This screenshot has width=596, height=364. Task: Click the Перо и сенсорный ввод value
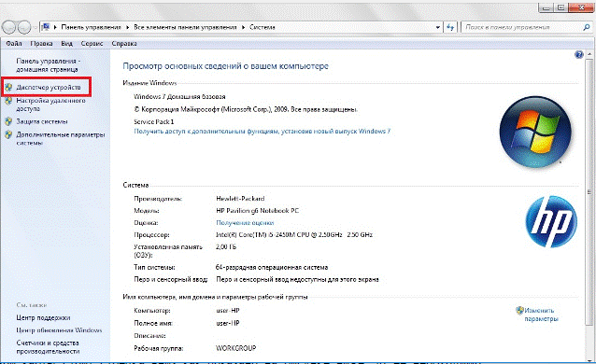(x=297, y=280)
